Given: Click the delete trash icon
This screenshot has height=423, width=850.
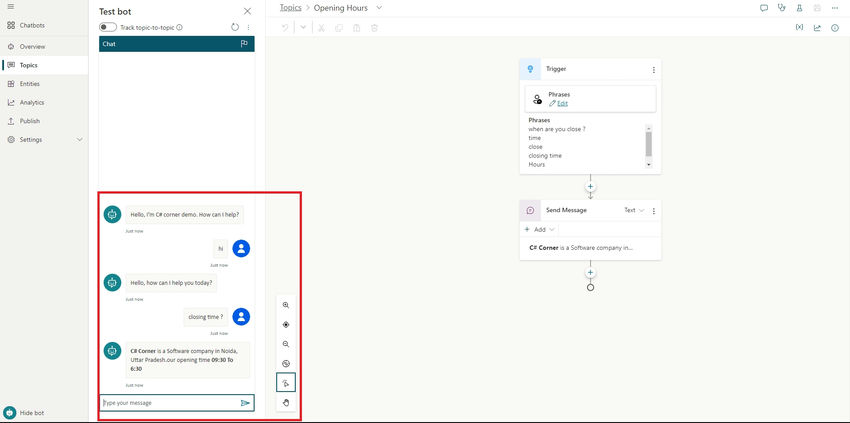Looking at the screenshot, I should click(x=374, y=28).
